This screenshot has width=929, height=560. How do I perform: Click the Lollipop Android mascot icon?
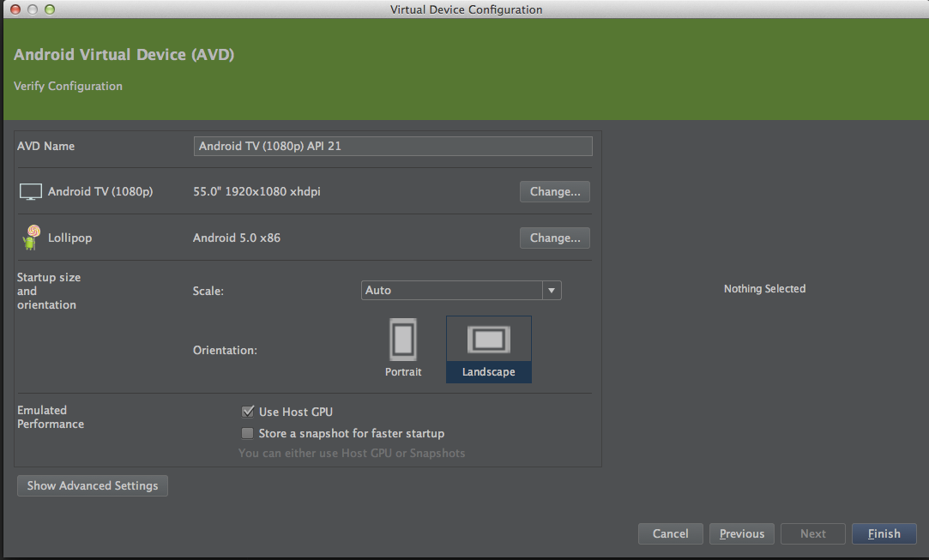tap(31, 238)
